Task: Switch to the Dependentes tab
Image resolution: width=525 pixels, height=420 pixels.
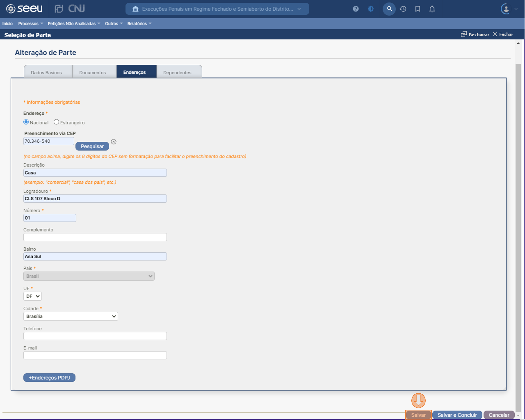Action: [177, 72]
